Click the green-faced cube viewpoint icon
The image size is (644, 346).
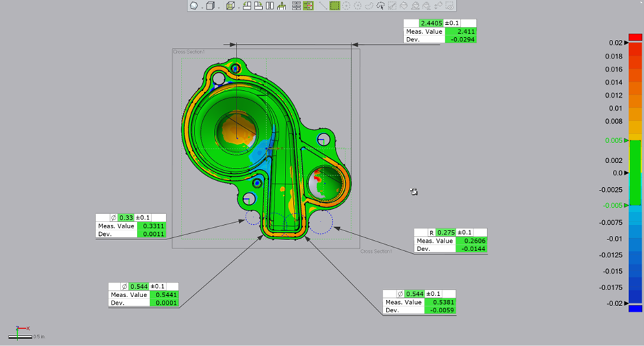coord(230,6)
